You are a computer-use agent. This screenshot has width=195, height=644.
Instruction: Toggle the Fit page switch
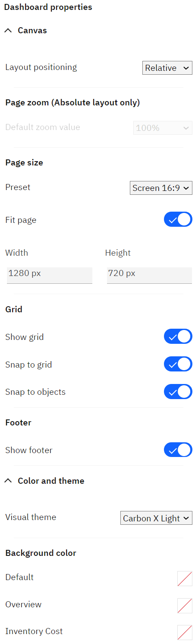tap(178, 220)
